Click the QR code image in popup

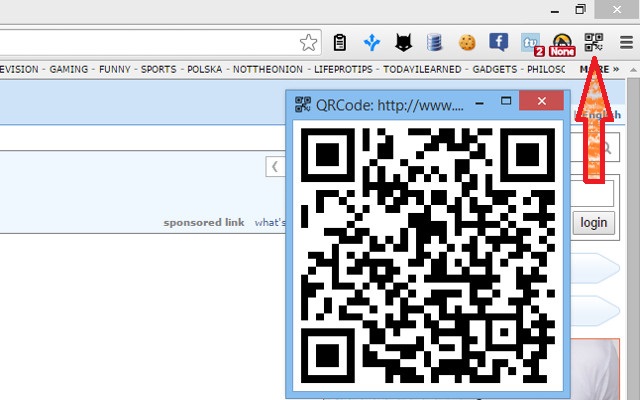click(428, 256)
